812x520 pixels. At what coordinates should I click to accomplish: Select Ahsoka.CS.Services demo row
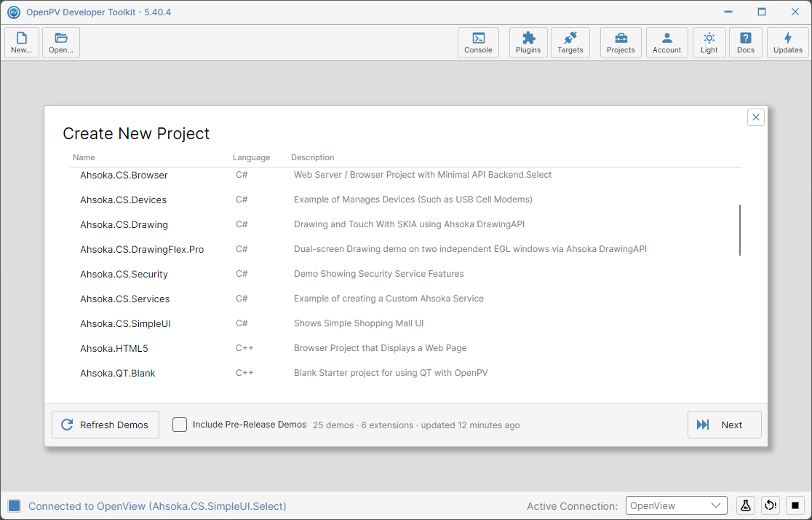(x=406, y=299)
